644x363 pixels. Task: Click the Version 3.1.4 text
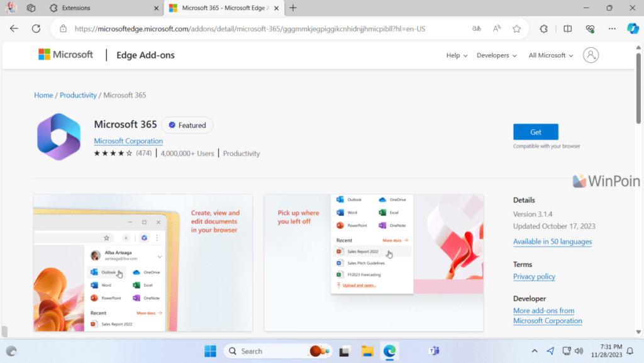click(x=533, y=215)
